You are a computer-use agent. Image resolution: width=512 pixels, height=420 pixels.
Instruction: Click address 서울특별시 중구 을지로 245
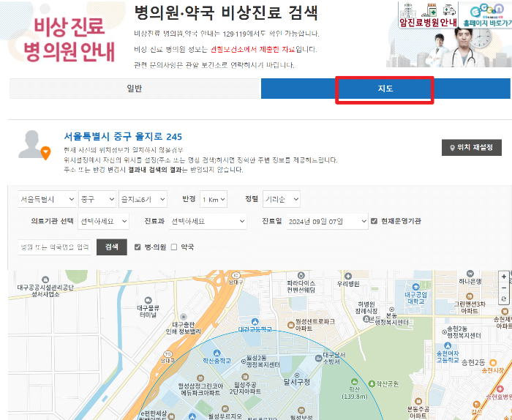click(123, 137)
